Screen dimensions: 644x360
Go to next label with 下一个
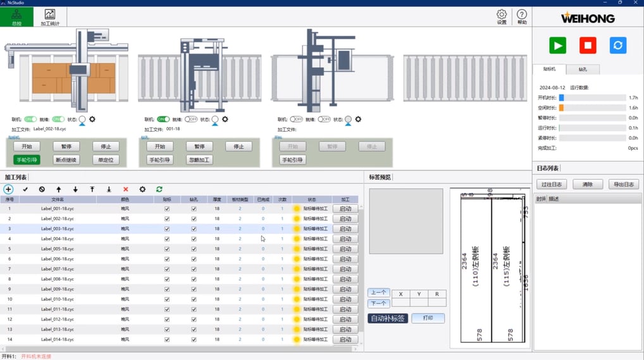[378, 303]
